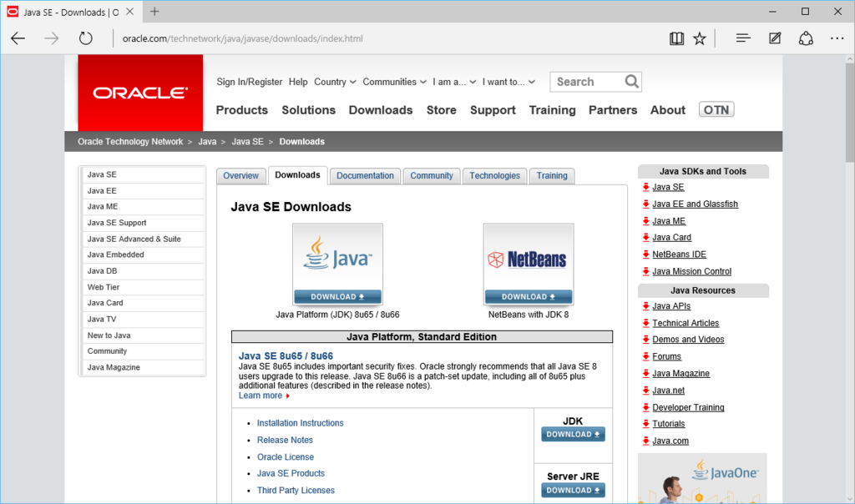855x504 pixels.
Task: Open Products in main navigation
Action: pyautogui.click(x=242, y=110)
